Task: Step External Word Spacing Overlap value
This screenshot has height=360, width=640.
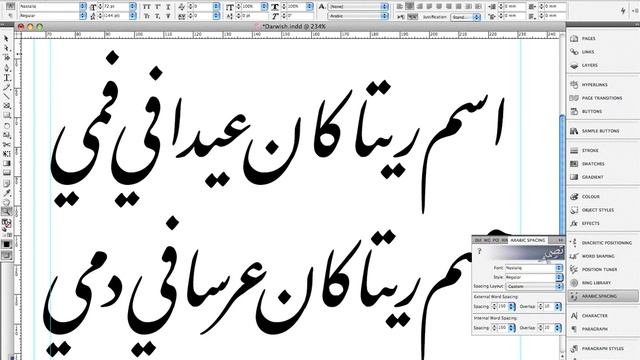Action: (x=541, y=306)
